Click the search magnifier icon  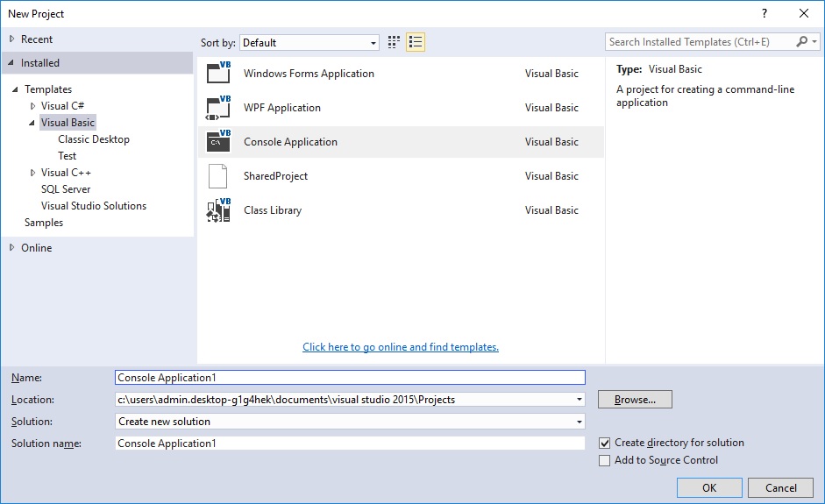click(802, 41)
